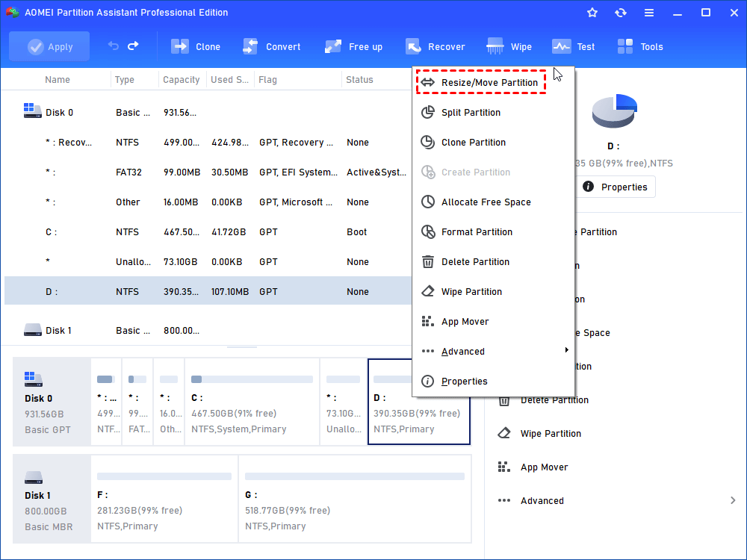The image size is (747, 560).
Task: Select D: block in Disk 0 map
Action: (x=419, y=402)
